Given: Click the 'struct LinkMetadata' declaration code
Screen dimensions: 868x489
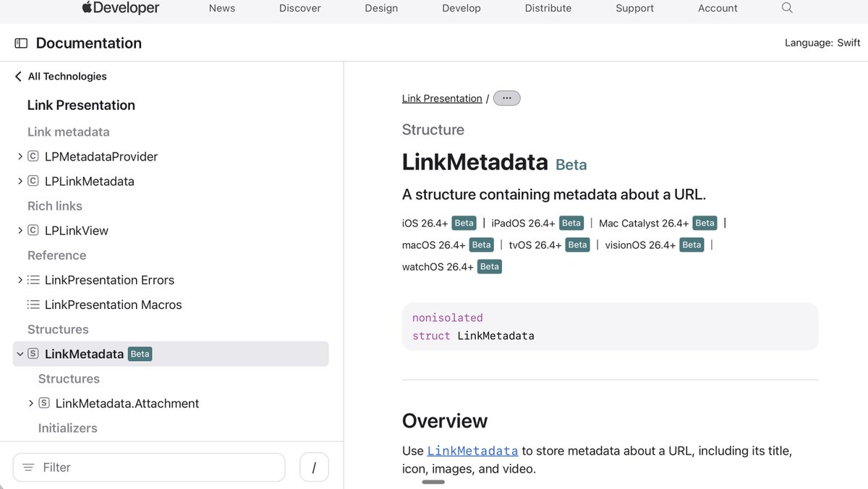Looking at the screenshot, I should point(473,336).
